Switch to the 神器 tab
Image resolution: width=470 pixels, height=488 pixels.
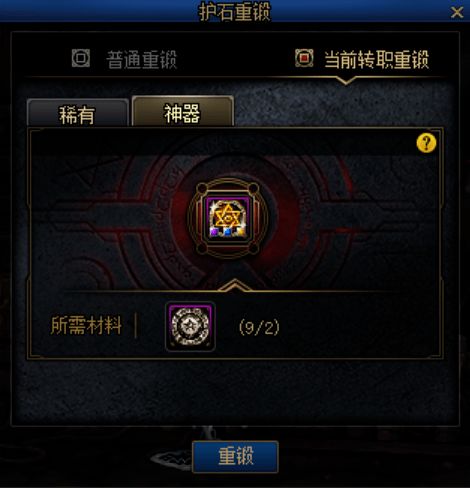click(183, 111)
